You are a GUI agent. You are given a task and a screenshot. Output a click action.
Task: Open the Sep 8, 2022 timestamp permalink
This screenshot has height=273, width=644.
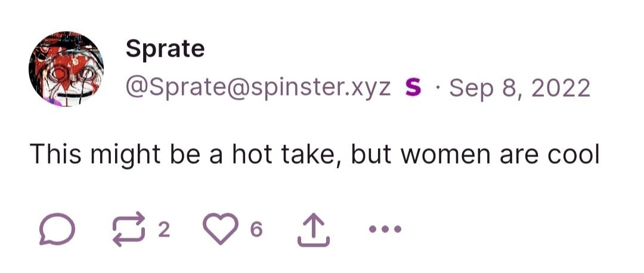519,88
